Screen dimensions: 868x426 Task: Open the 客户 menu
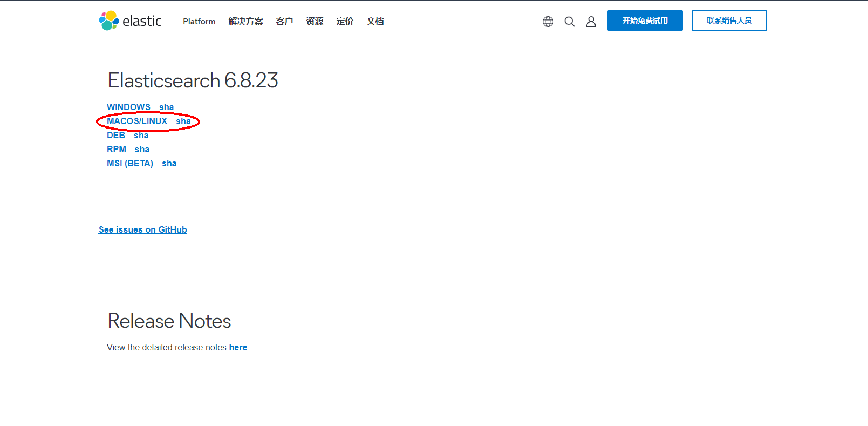pos(284,22)
